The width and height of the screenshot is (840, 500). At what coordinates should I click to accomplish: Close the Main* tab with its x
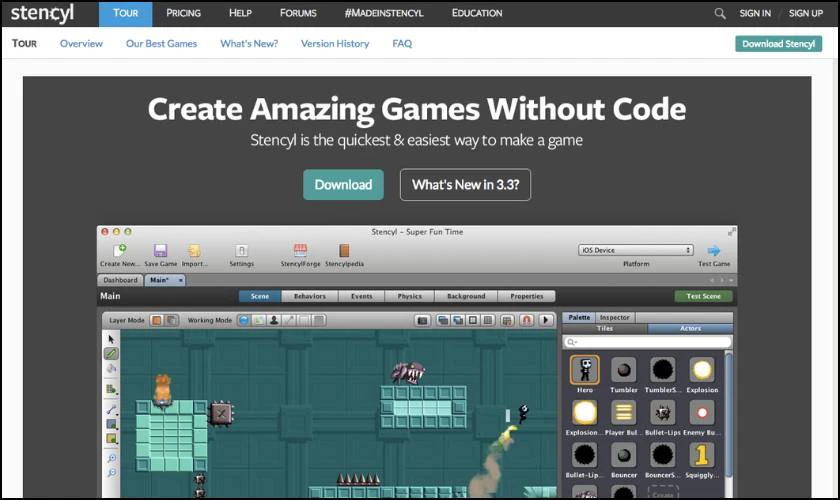coord(181,280)
